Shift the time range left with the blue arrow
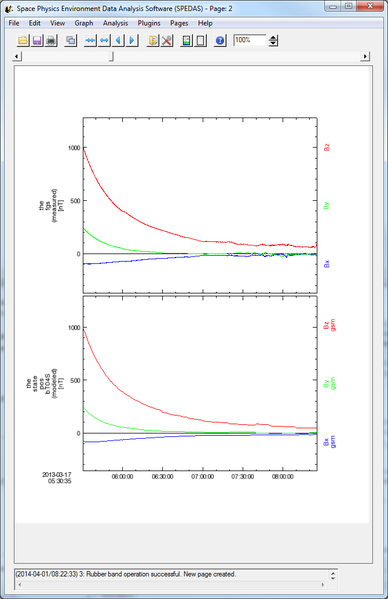Viewport: 388px width, 599px height. 118,40
